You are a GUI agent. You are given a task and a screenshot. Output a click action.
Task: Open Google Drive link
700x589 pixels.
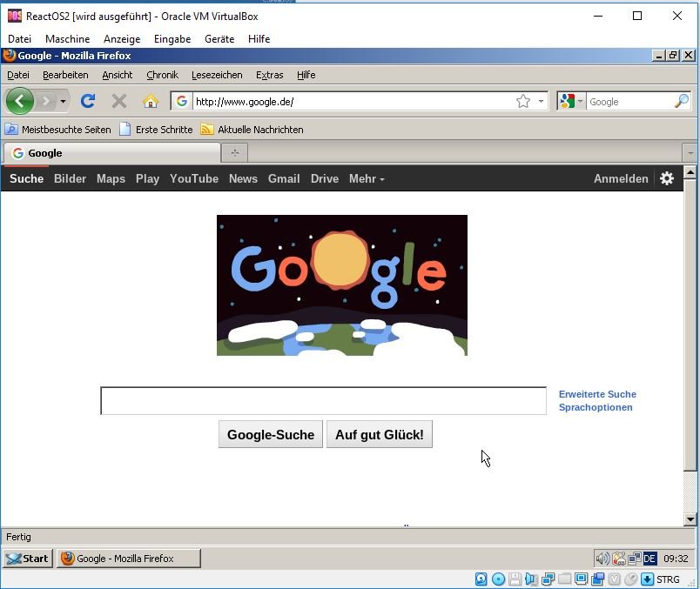click(x=325, y=178)
